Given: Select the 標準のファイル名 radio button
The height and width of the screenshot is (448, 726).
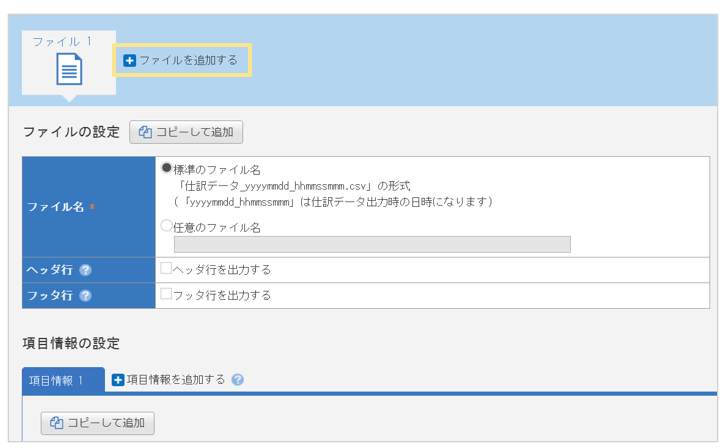Looking at the screenshot, I should tap(167, 168).
